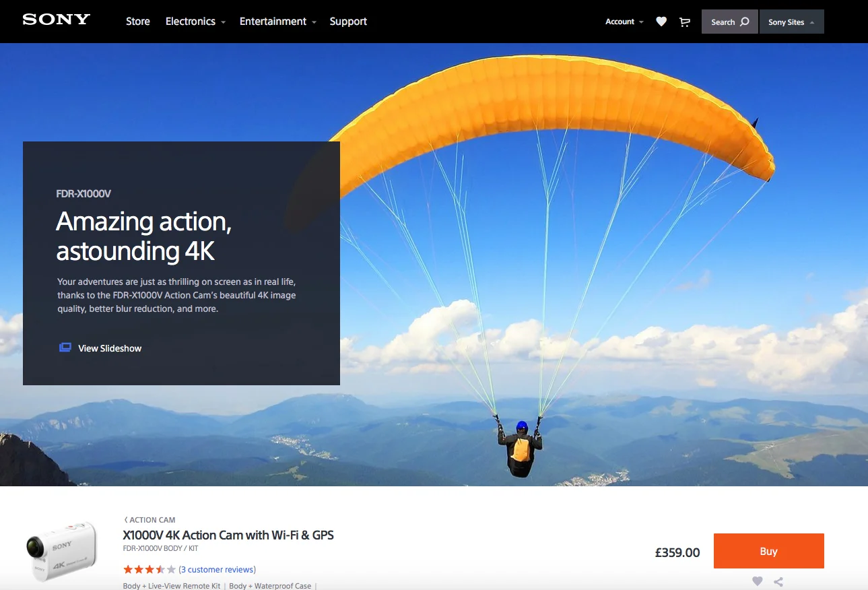
Task: Open the Sony Sites dropdown
Action: [x=791, y=22]
